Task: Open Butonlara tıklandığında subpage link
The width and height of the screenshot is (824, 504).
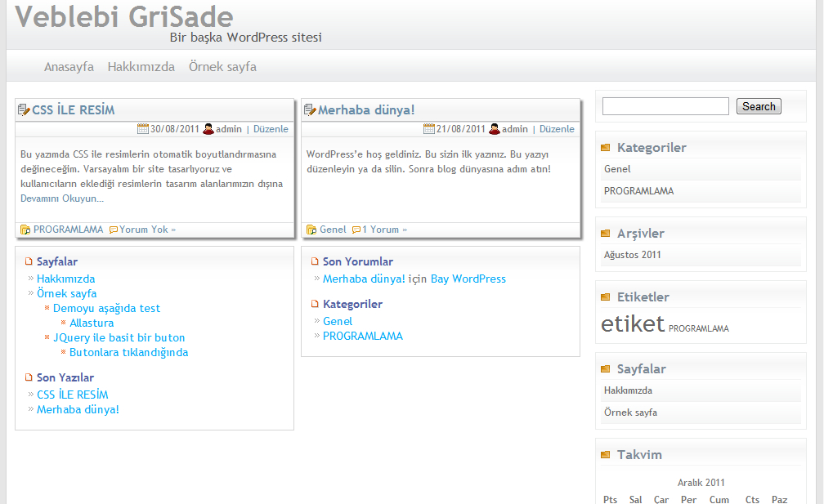Action: point(129,352)
